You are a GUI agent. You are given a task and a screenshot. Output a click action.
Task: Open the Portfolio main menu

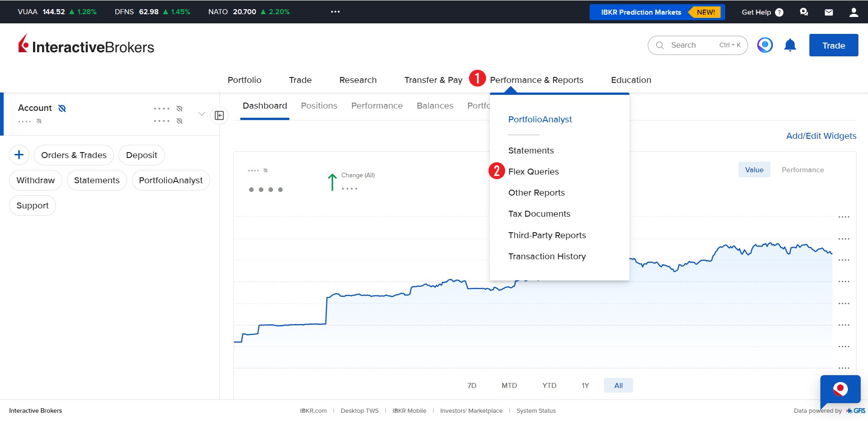point(244,80)
